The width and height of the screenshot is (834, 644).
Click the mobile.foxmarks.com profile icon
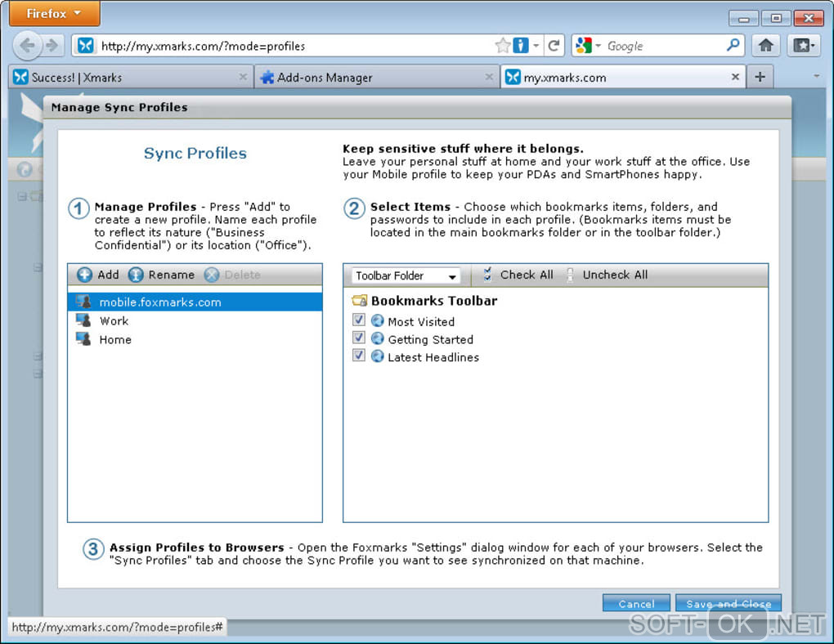(83, 302)
